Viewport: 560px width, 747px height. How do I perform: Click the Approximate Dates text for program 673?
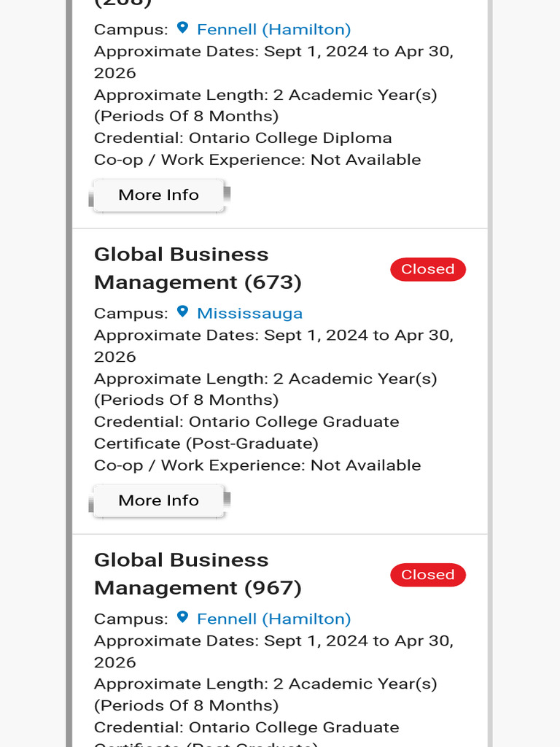point(274,346)
